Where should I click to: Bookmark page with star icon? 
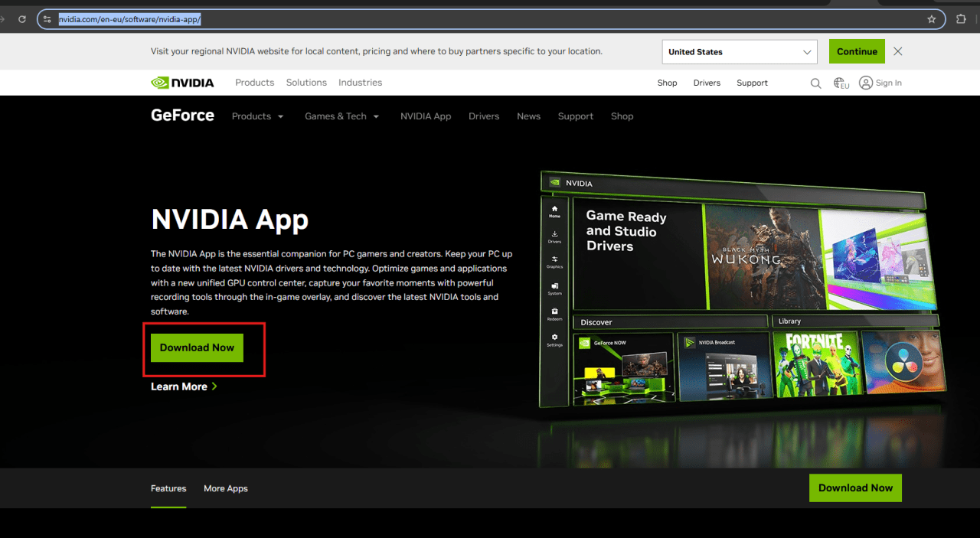pyautogui.click(x=932, y=19)
